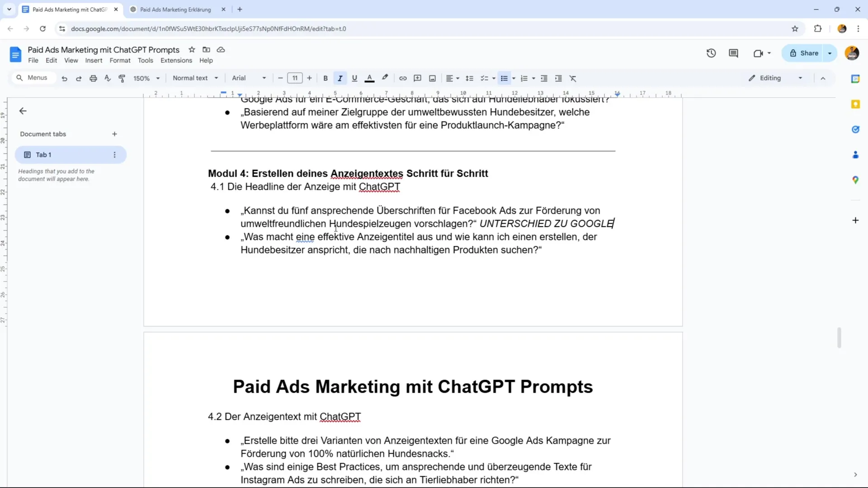Run spelling and grammar check
Viewport: 868px width, 488px height.
[108, 78]
